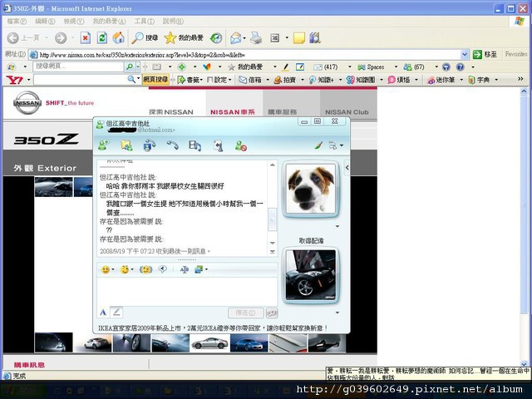Expand options under the dog display picture
This screenshot has width=532, height=399.
[337, 225]
